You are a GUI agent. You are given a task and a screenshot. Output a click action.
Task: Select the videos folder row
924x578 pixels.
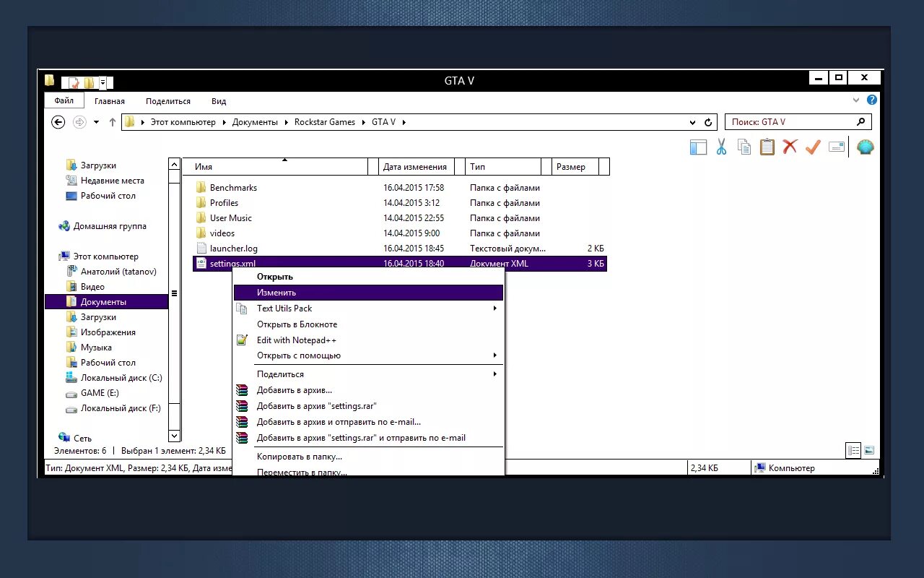click(x=400, y=233)
